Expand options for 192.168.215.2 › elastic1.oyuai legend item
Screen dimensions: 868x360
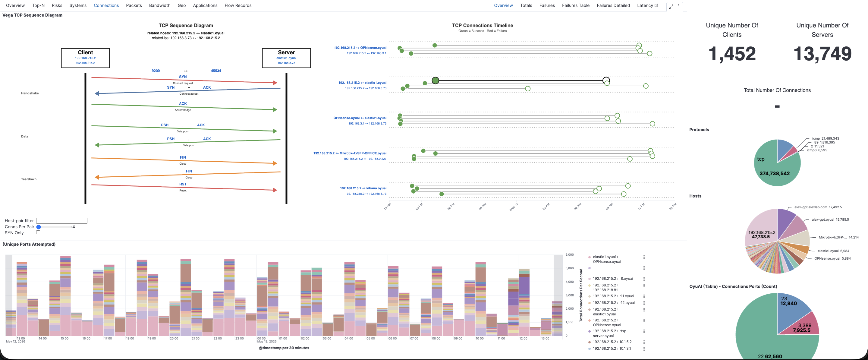(x=644, y=310)
